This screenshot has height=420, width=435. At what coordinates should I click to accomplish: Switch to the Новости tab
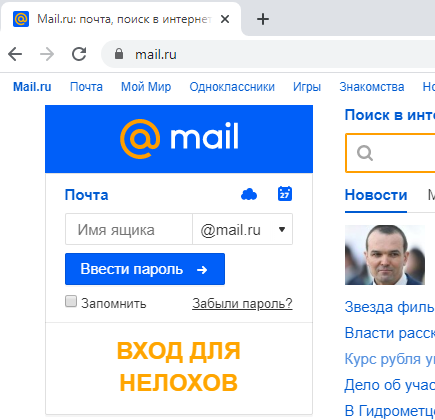(376, 195)
